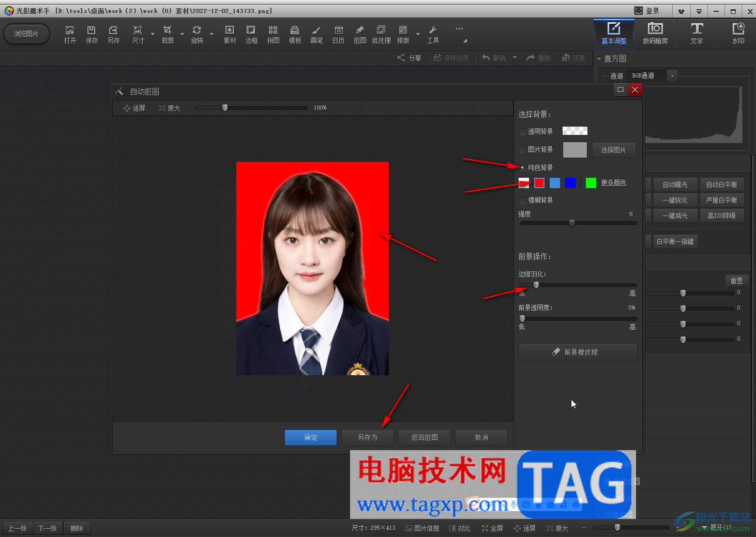Viewport: 756px width, 537px height.
Task: Click the 返回抠图 button
Action: [x=425, y=438]
